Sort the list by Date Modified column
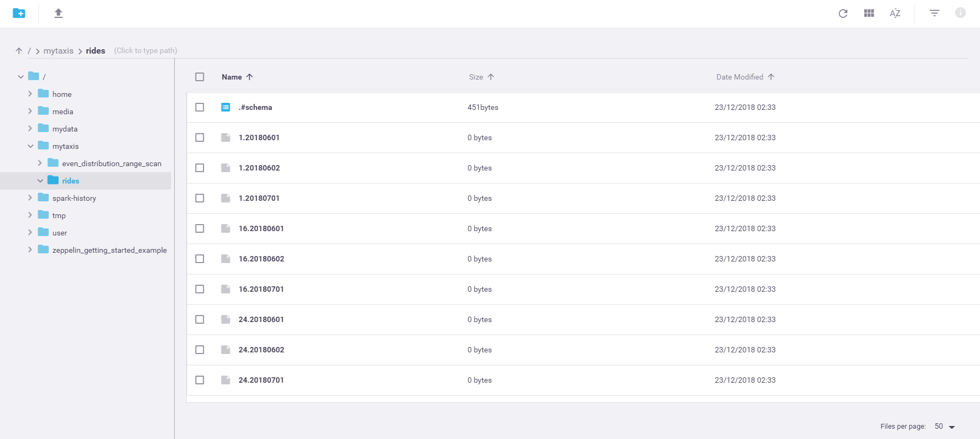The height and width of the screenshot is (439, 980). pos(745,77)
